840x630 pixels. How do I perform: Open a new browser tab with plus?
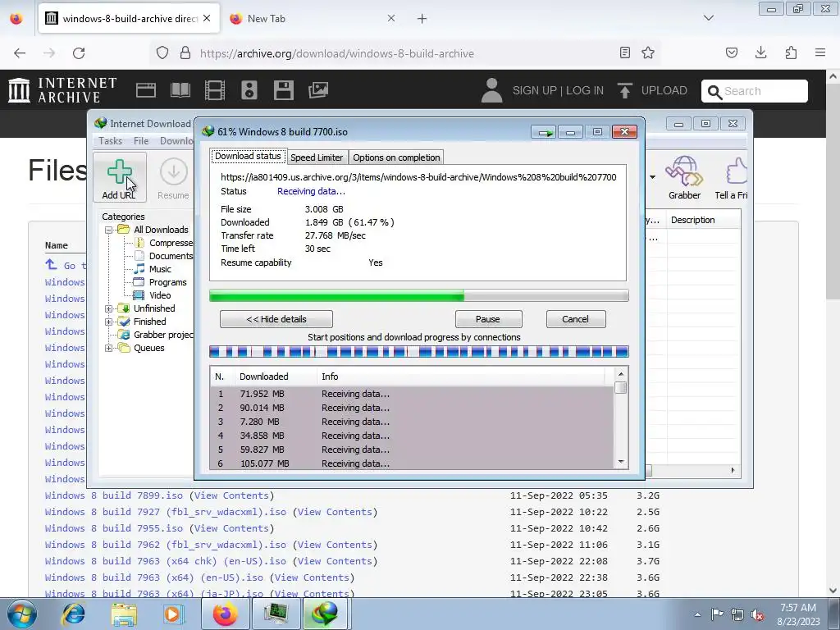[422, 19]
